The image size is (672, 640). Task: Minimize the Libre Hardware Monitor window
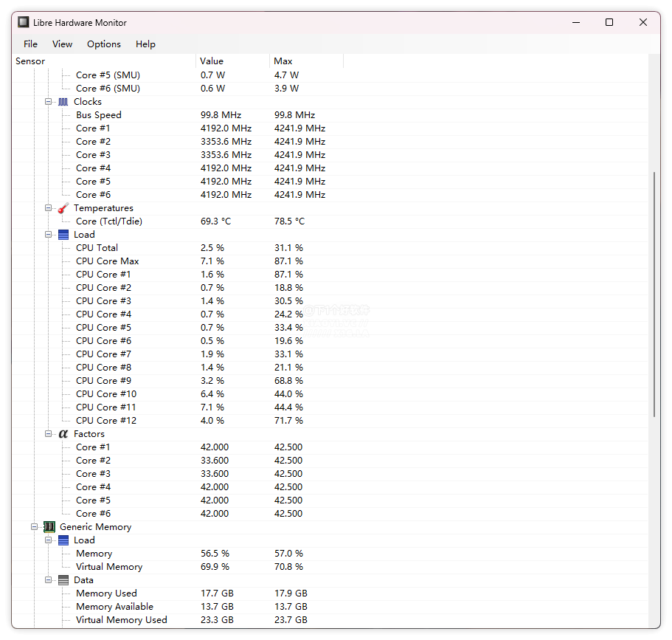click(x=576, y=22)
